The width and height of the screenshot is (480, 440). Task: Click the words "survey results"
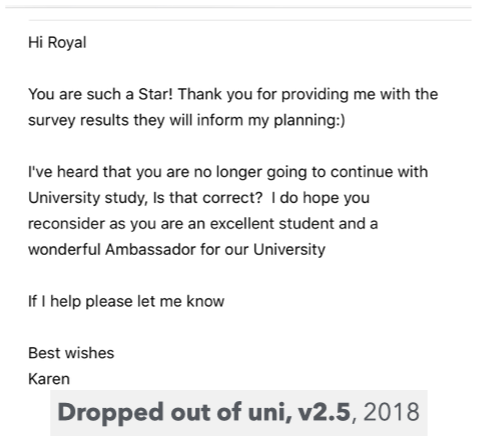tap(78, 120)
